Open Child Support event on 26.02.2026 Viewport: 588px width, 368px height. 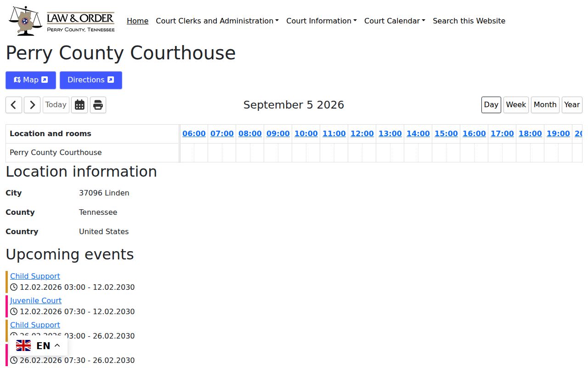(35, 325)
